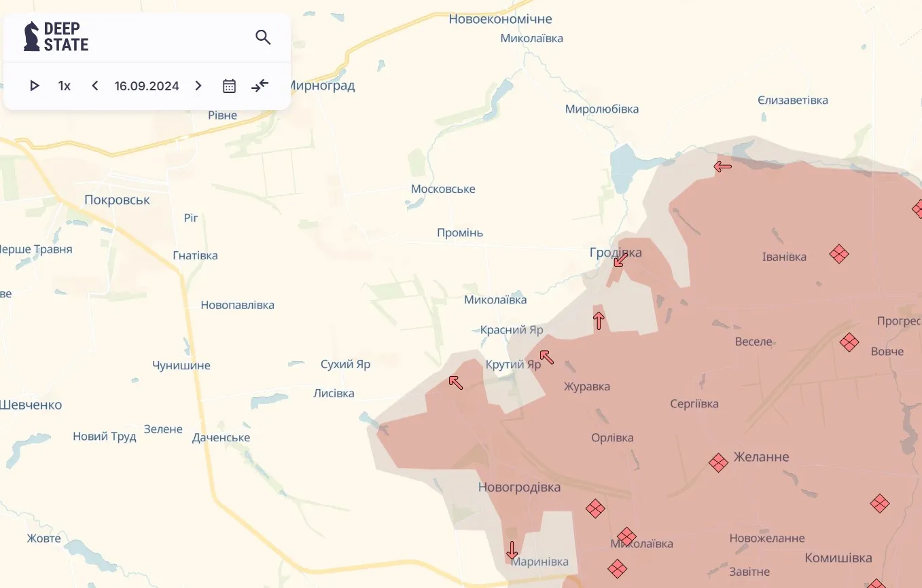The width and height of the screenshot is (922, 588).
Task: Click the red arrow above Гродівка
Action: pos(618,261)
